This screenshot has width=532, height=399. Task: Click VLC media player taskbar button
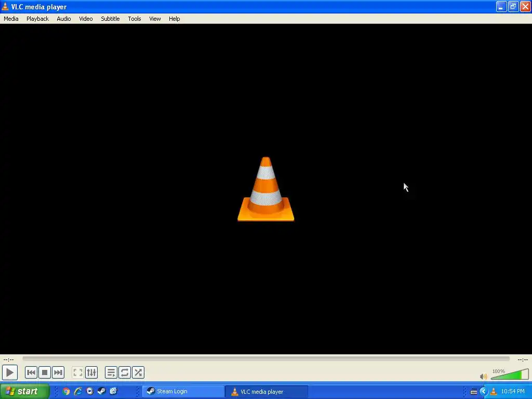coord(267,392)
